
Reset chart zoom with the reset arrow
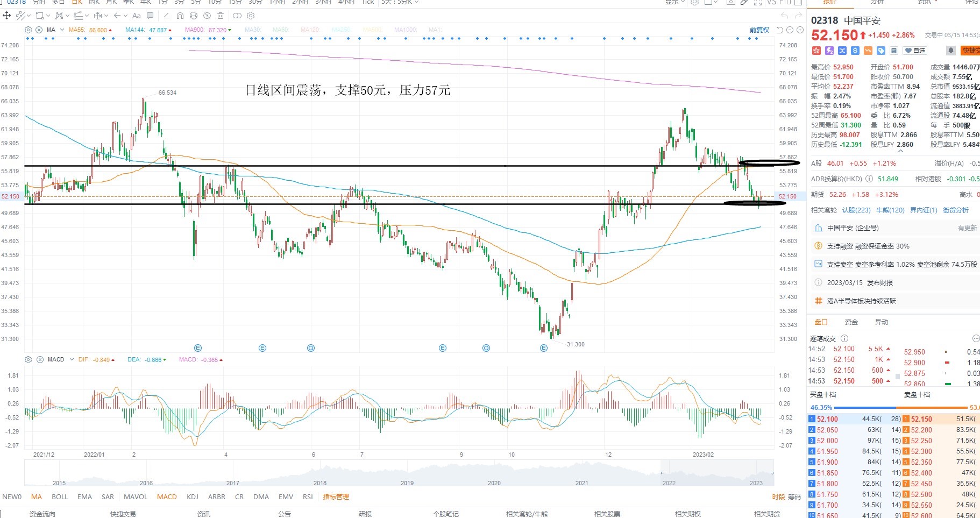point(779,30)
